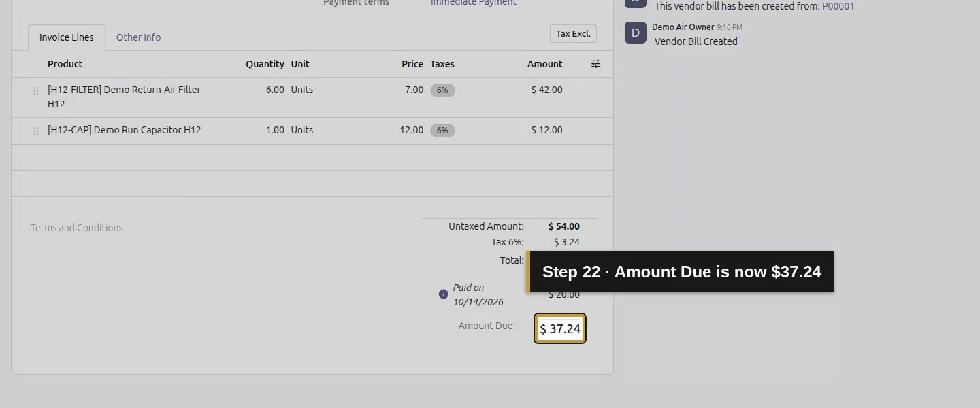
Task: Click price 12.00 on the capacitor line
Action: coord(412,130)
